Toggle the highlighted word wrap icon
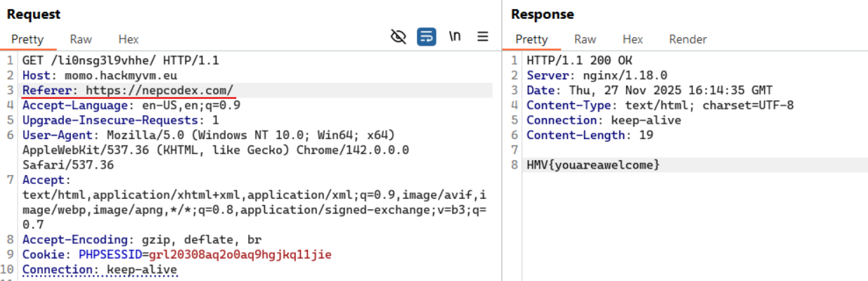 click(x=427, y=37)
